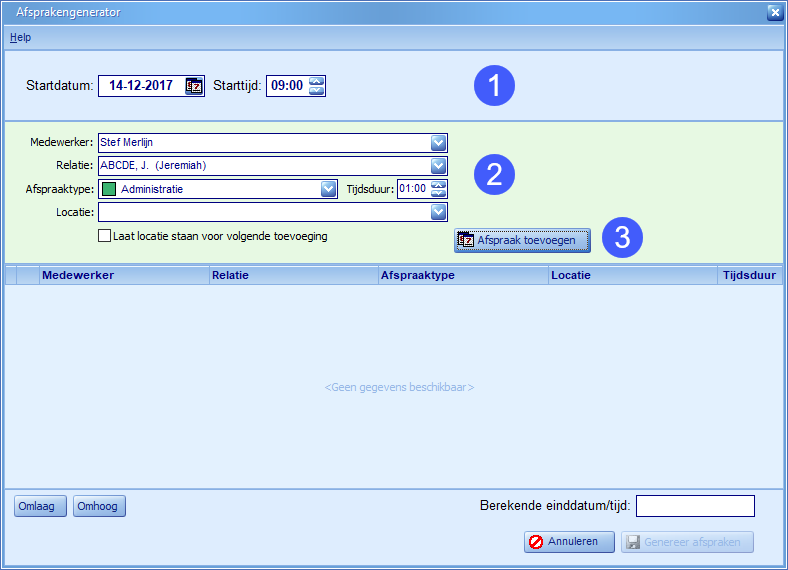788x570 pixels.
Task: Click the blue step 1 circle
Action: (493, 86)
